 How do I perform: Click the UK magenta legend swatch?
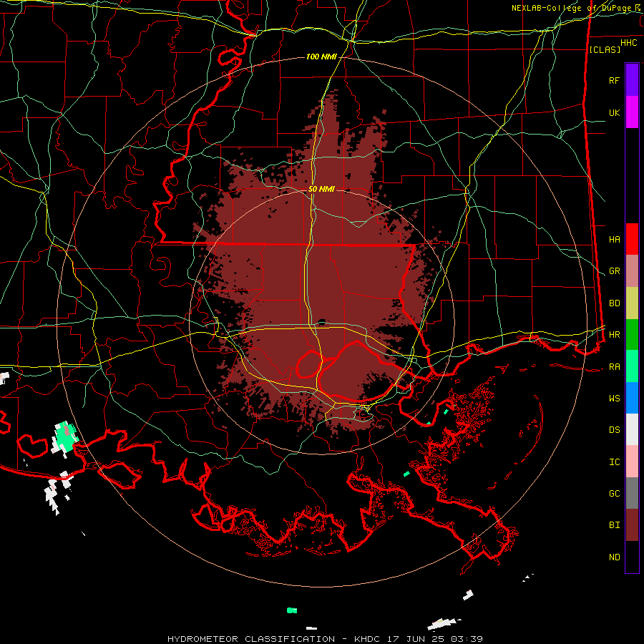632,112
